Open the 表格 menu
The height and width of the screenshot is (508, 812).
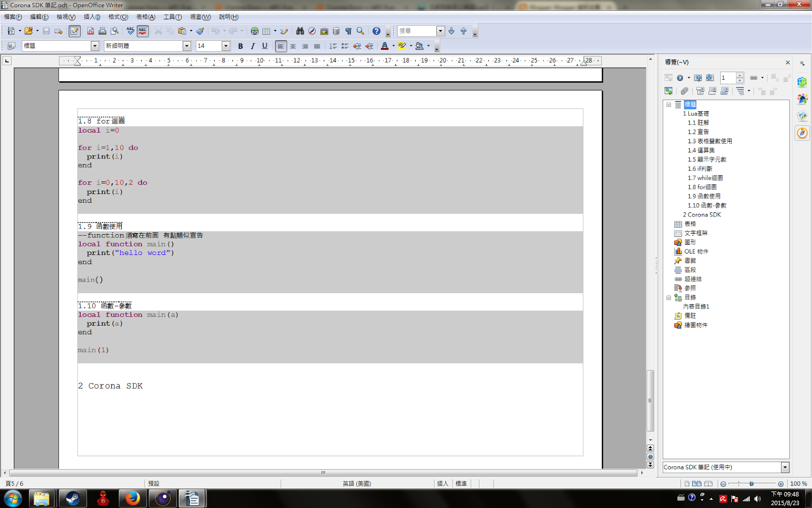pos(146,17)
